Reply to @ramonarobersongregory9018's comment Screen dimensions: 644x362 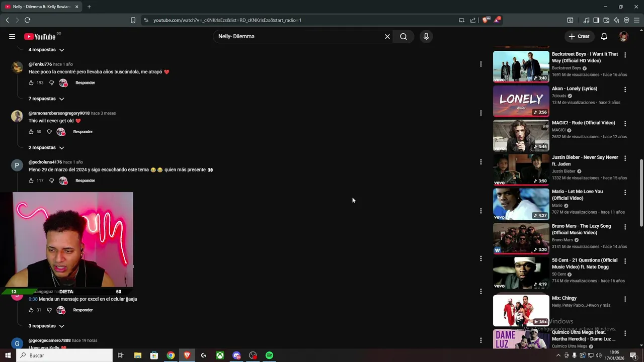[83, 132]
